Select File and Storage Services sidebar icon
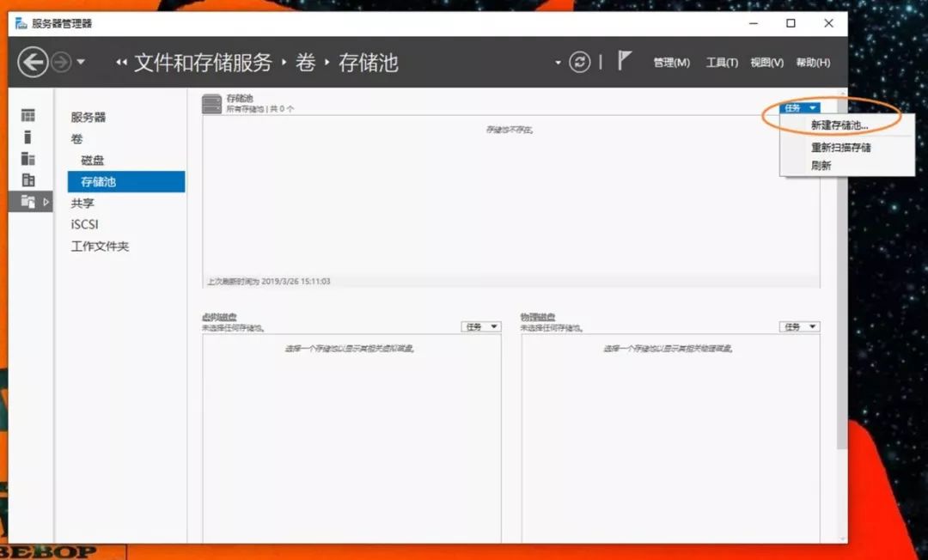Screen dimensions: 928x560 pos(27,201)
